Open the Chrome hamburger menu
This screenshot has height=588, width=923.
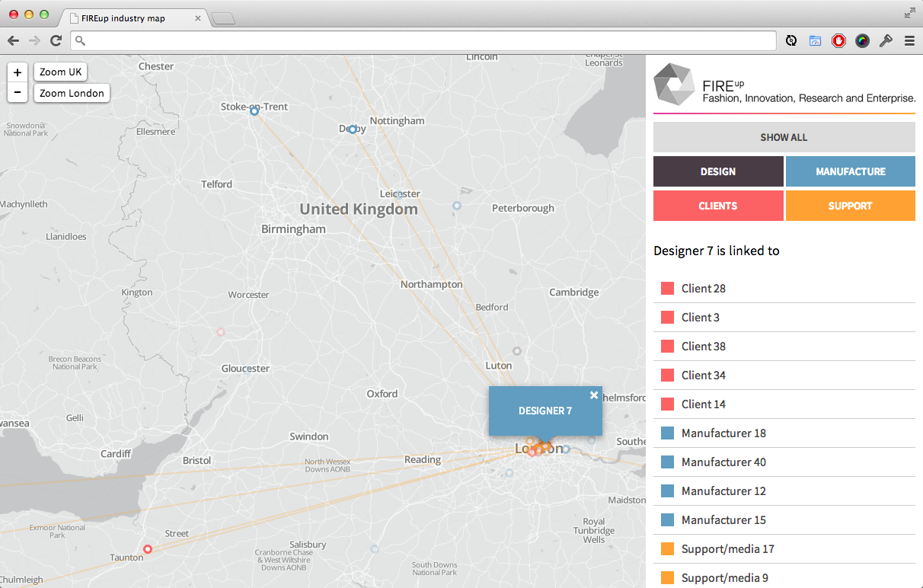tap(909, 40)
